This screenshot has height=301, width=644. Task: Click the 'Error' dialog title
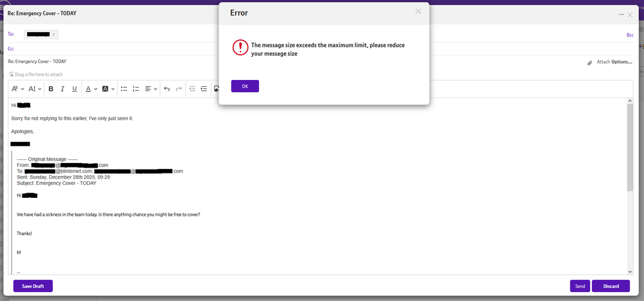pos(239,13)
